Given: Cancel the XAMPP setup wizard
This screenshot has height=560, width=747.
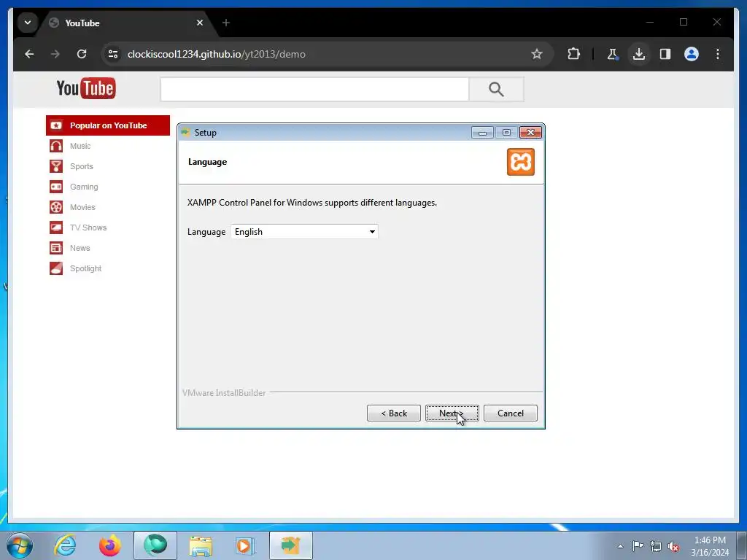Looking at the screenshot, I should coord(510,413).
